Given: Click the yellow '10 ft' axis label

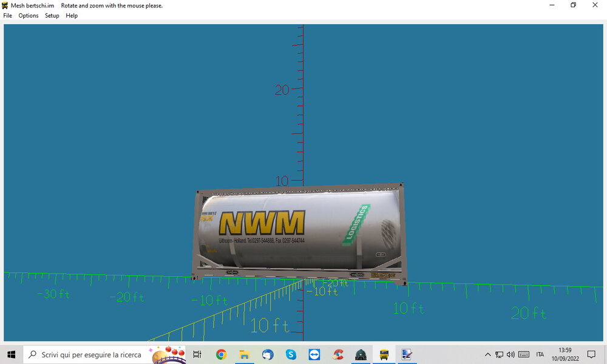Looking at the screenshot, I should coord(270,326).
